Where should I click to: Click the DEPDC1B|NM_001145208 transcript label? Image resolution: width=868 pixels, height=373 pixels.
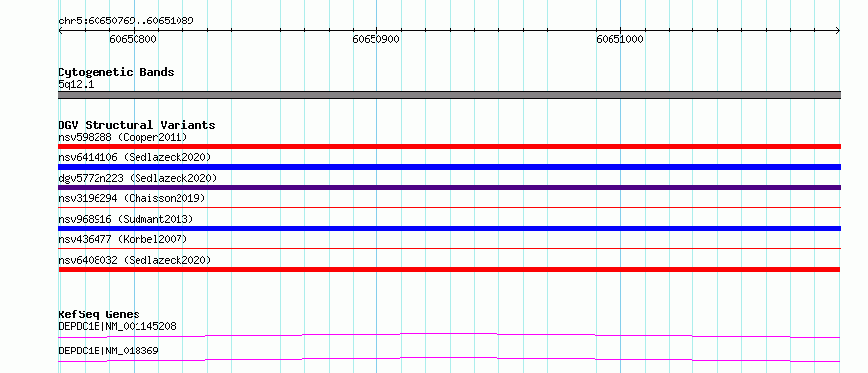tap(117, 327)
